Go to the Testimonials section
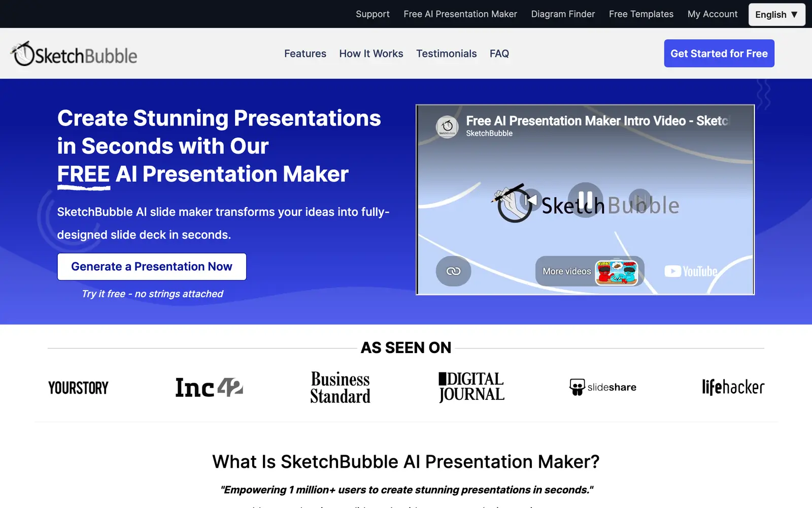 pos(446,53)
